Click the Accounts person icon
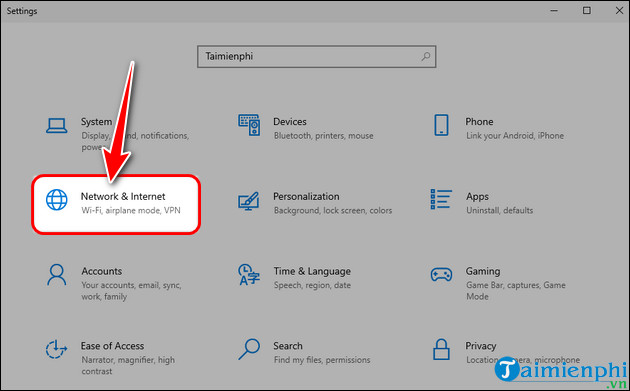 point(56,274)
